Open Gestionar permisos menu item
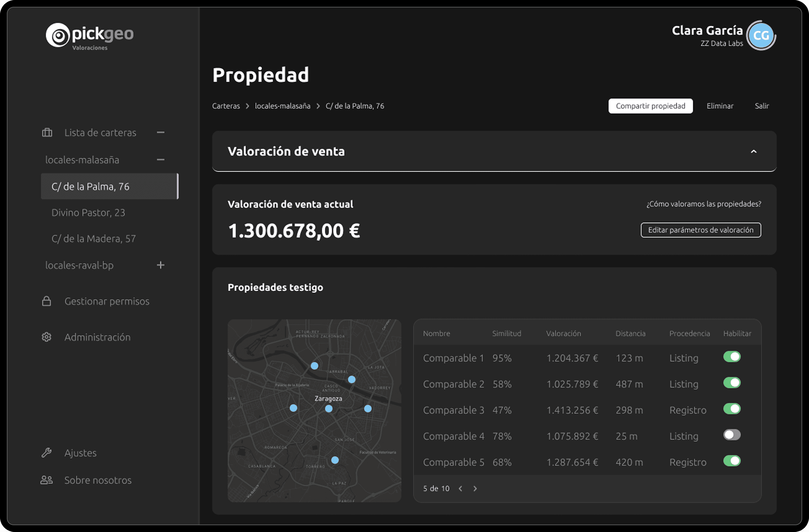Viewport: 809px width, 532px height. [x=107, y=301]
